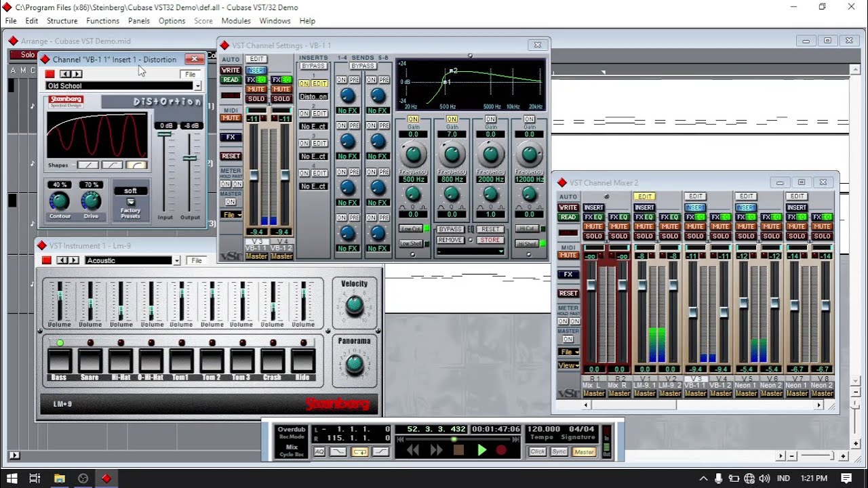Viewport: 868px width, 488px height.
Task: Click the red power button in Distortion window
Action: coord(50,74)
